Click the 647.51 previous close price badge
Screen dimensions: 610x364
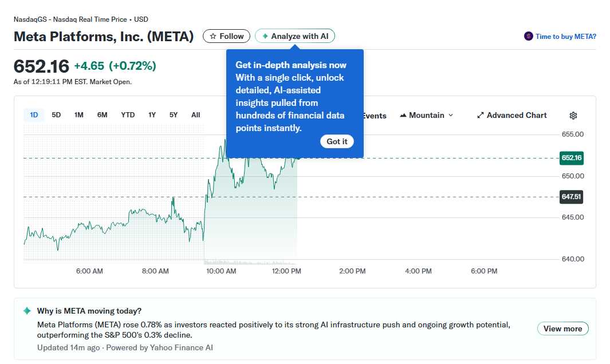tap(571, 197)
